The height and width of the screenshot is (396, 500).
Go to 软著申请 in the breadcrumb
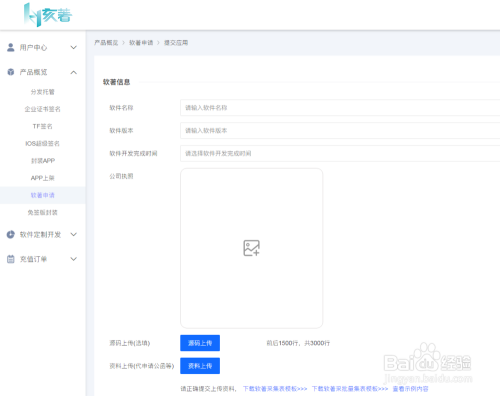[141, 43]
